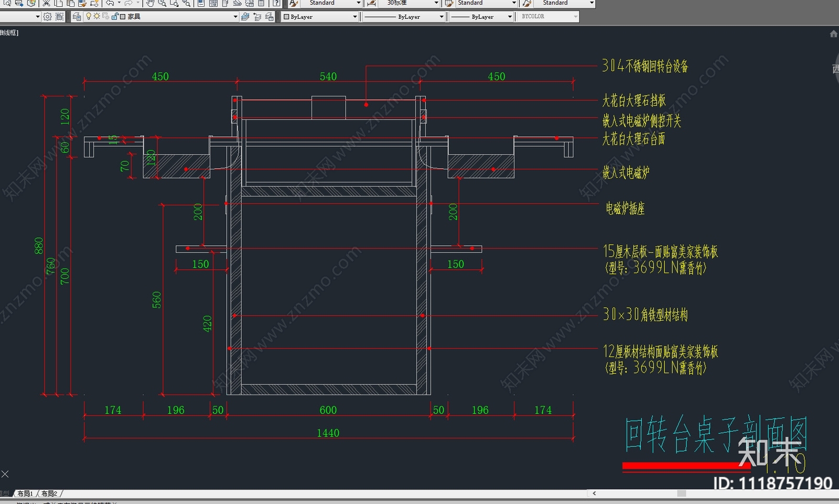Click the horizontal scrollbar thumb
Viewport: 839px width, 504px height.
[681, 493]
